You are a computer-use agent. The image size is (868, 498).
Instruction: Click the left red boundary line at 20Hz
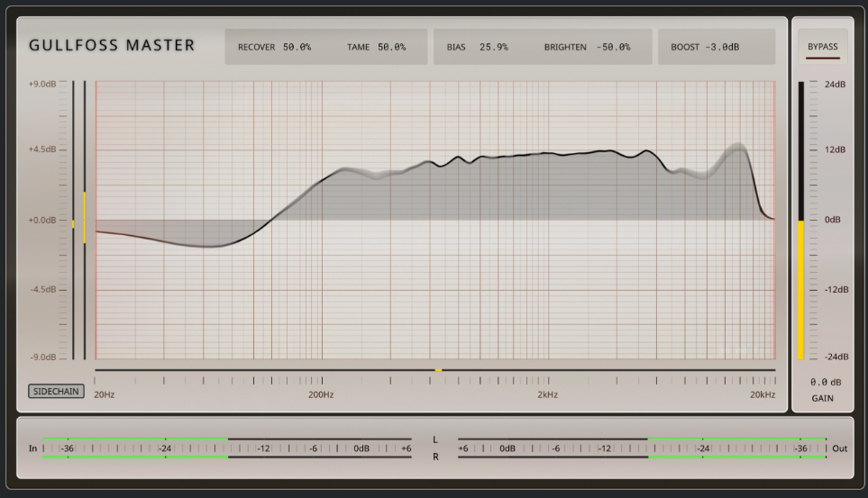coord(96,221)
